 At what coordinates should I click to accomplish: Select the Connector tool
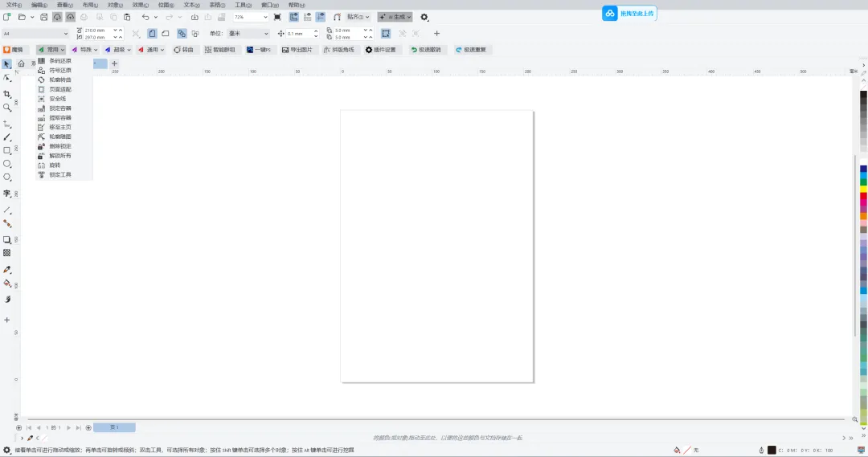pyautogui.click(x=6, y=223)
